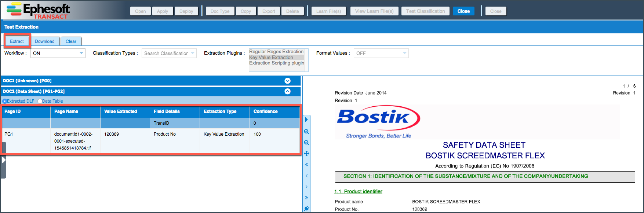Viewport: 644px width, 213px height.
Task: Click the Extract tab button
Action: tap(17, 41)
